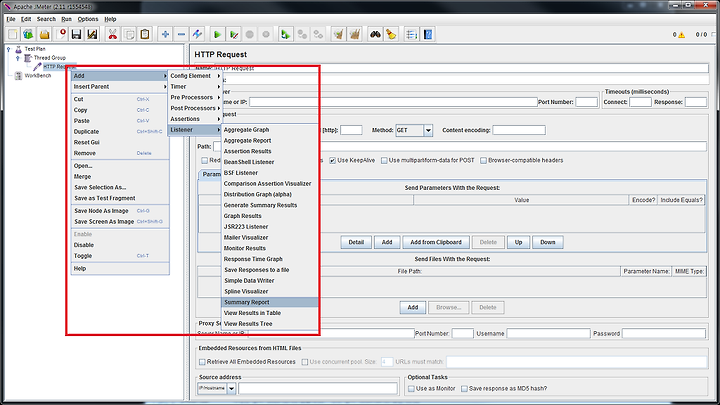Open the Options menu in menu bar
Viewport: 720px width, 405px height.
pos(88,19)
